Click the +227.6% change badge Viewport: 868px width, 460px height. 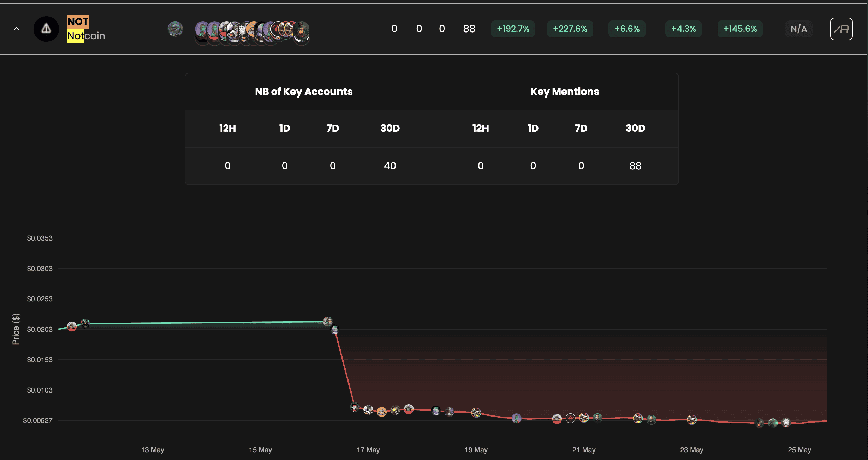coord(570,29)
